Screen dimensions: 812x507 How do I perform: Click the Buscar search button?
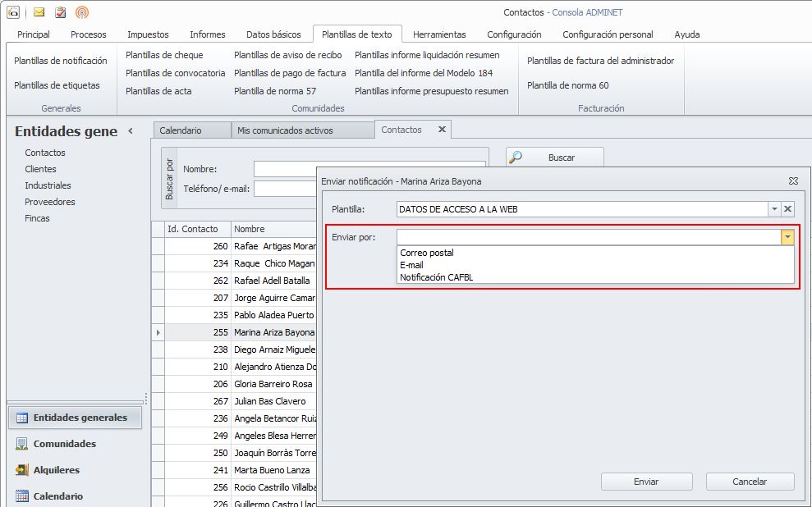(x=555, y=158)
